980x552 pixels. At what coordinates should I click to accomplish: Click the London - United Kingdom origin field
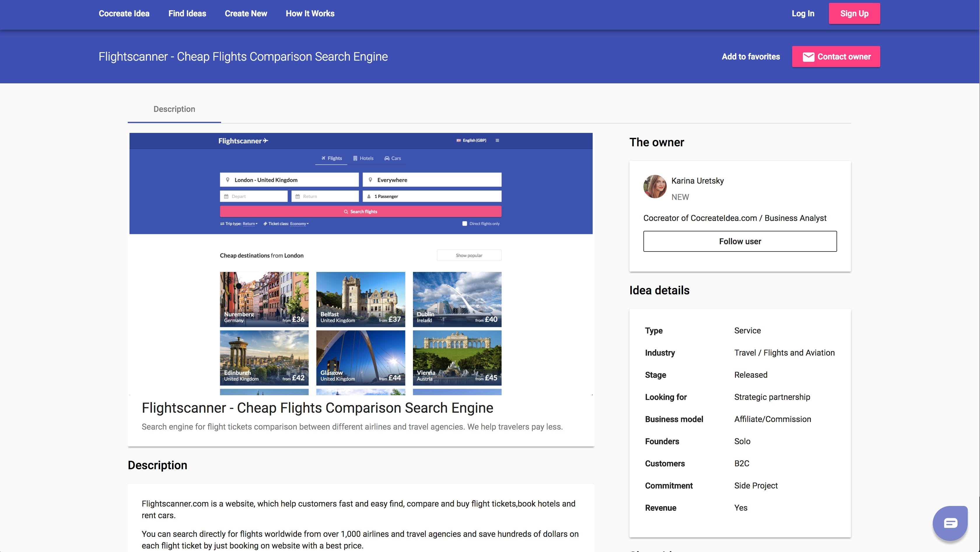coord(289,180)
